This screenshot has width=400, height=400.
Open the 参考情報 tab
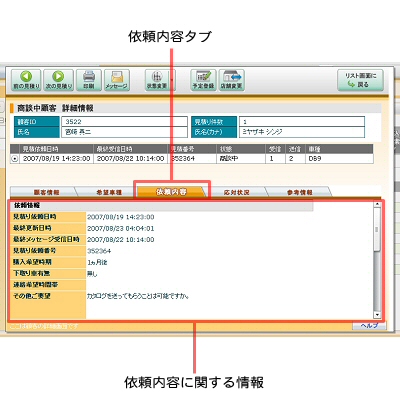click(300, 192)
